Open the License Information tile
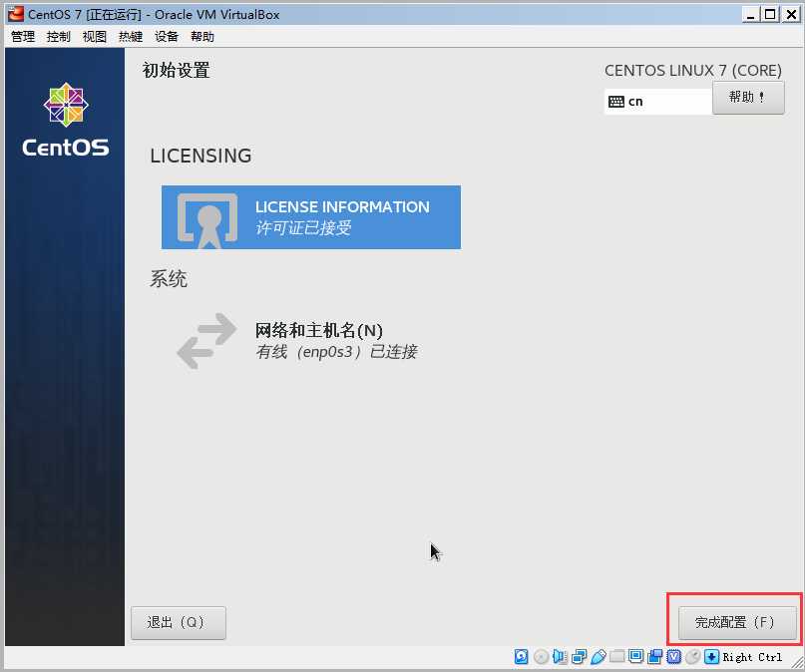The width and height of the screenshot is (805, 672). click(x=311, y=217)
